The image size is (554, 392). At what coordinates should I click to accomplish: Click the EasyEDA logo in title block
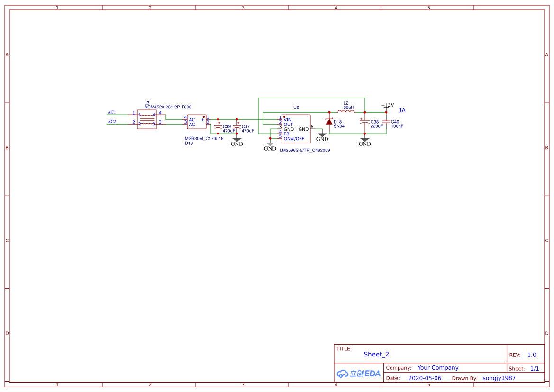coord(359,374)
